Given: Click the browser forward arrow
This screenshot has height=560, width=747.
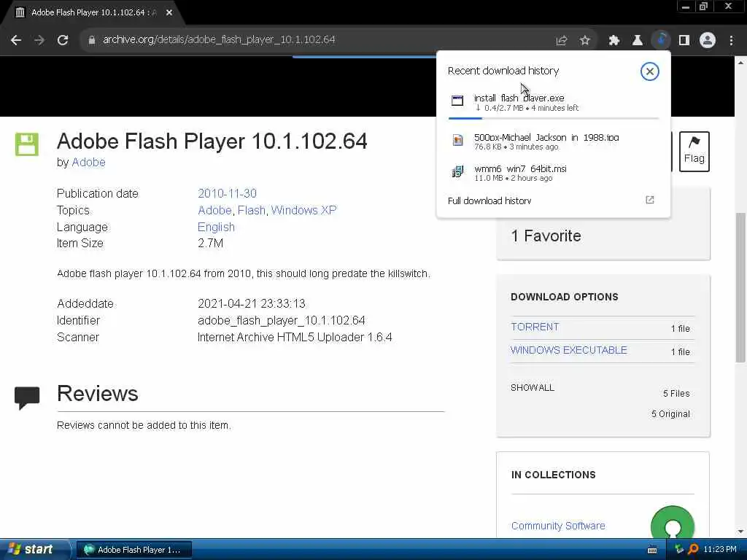Looking at the screenshot, I should pos(39,40).
